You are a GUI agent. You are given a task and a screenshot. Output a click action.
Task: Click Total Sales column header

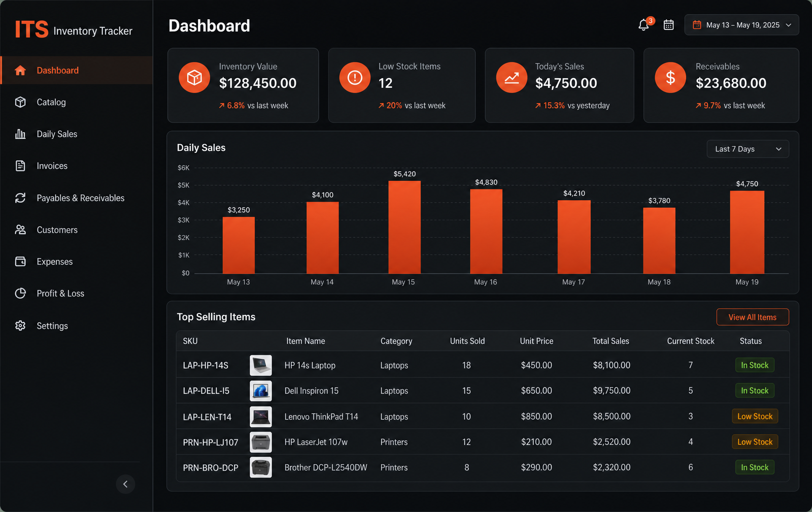pos(611,341)
